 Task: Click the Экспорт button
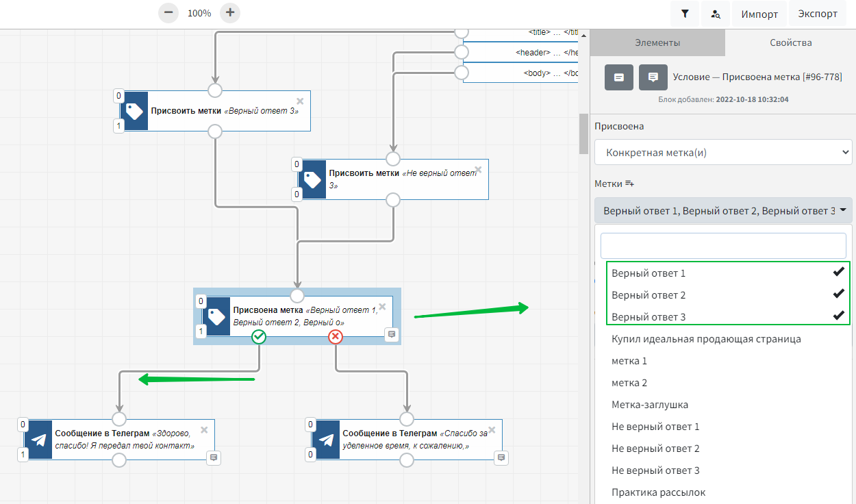818,14
